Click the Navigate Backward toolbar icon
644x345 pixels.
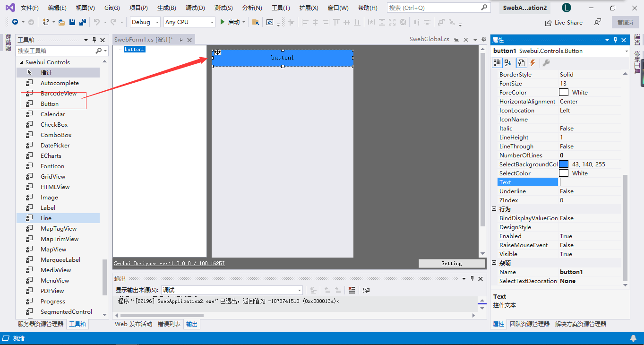tap(15, 22)
